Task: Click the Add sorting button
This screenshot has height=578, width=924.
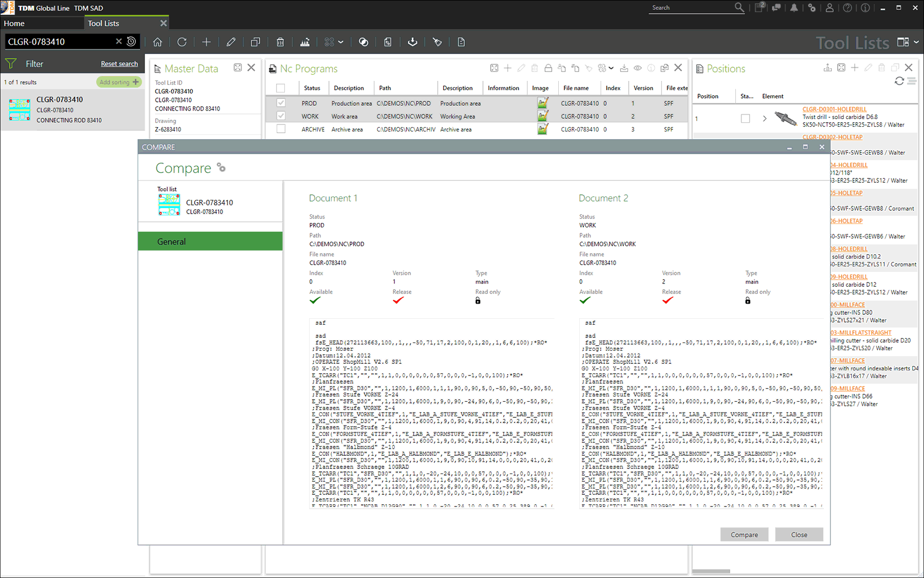Action: [x=119, y=82]
